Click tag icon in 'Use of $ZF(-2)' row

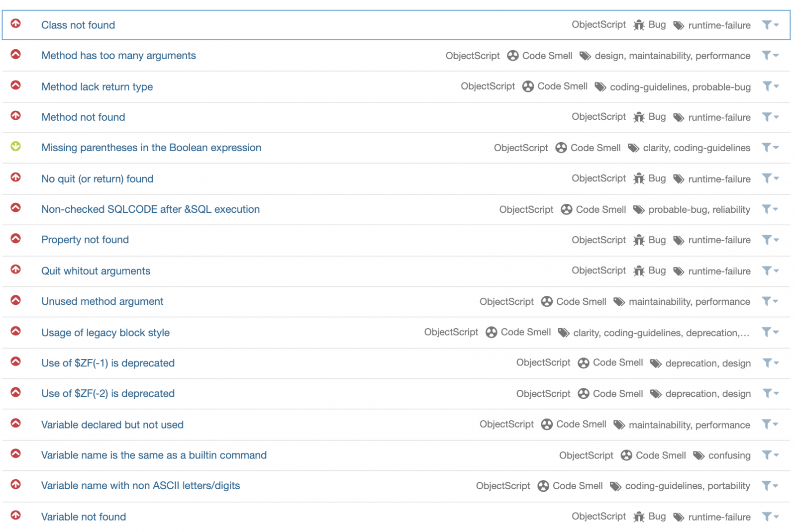656,394
